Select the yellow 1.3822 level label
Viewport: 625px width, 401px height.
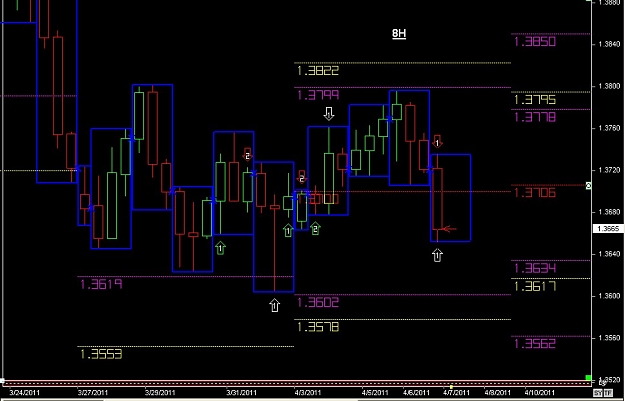[318, 71]
